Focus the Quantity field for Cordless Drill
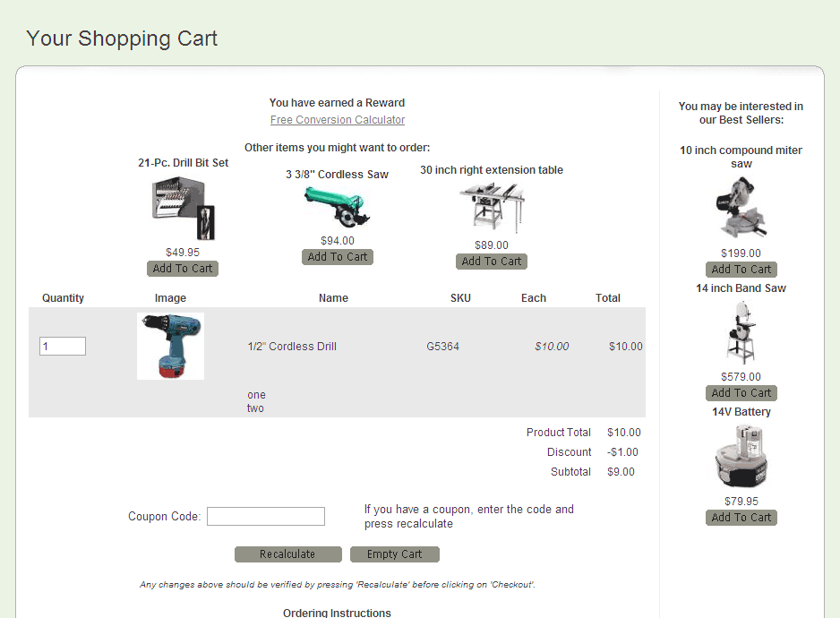The height and width of the screenshot is (618, 840). [63, 347]
